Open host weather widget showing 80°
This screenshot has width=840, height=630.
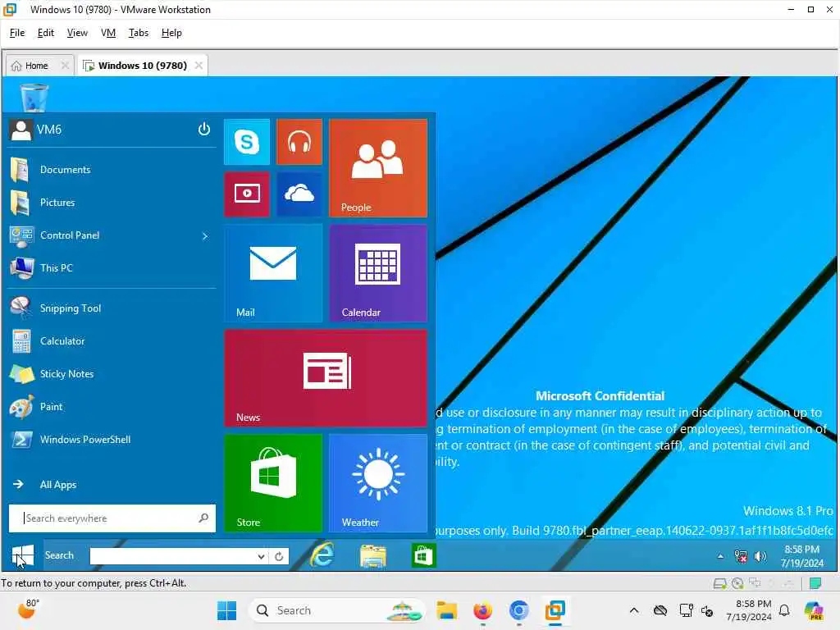pos(28,609)
